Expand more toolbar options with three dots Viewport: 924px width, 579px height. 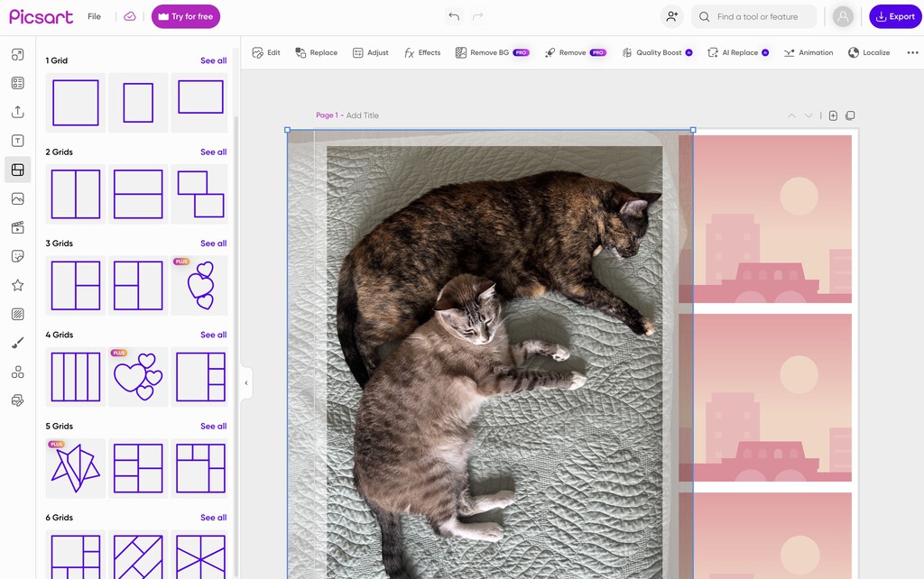(911, 53)
